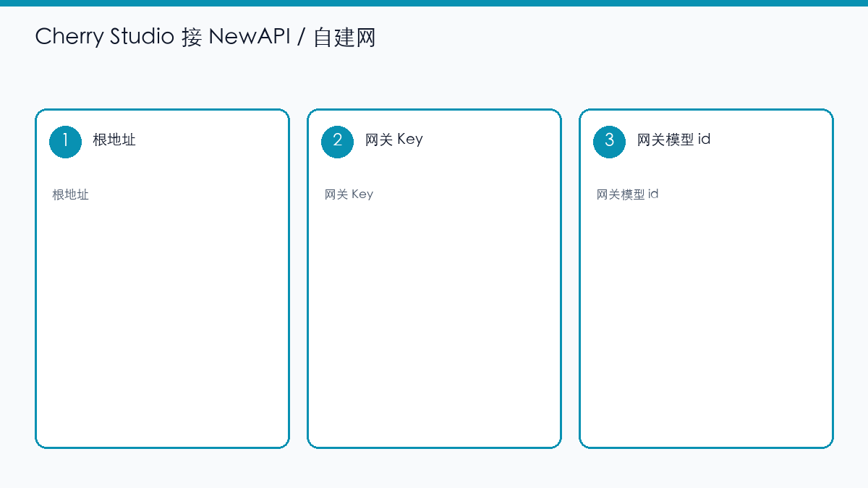Click the slide title 'Cherry Studio 接 NewAPI / 自建网'
The height and width of the screenshot is (488, 868).
(205, 37)
